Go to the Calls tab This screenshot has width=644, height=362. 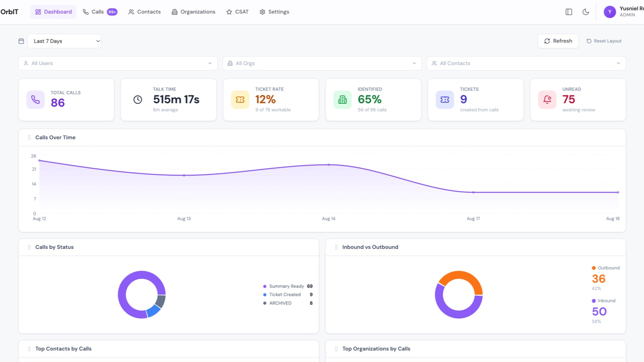click(x=100, y=12)
